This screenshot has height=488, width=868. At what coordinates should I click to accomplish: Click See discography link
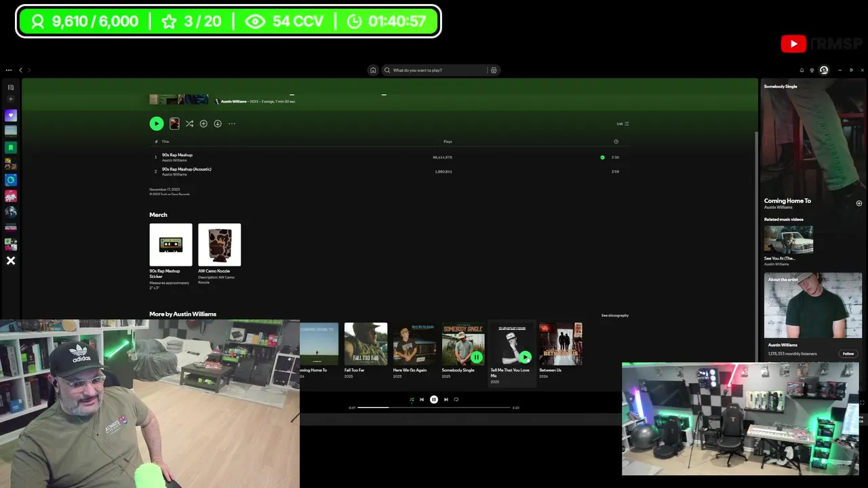615,315
